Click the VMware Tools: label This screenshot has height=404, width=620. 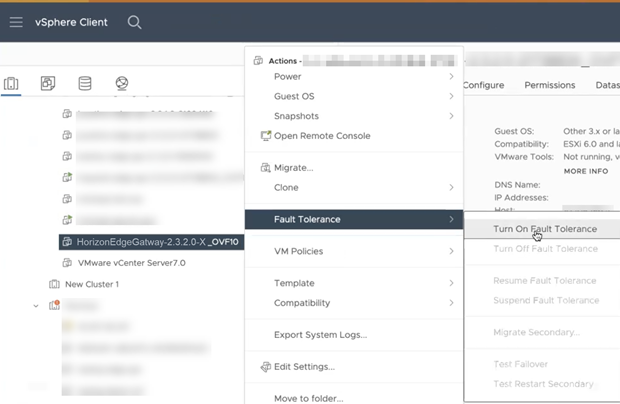click(x=524, y=157)
